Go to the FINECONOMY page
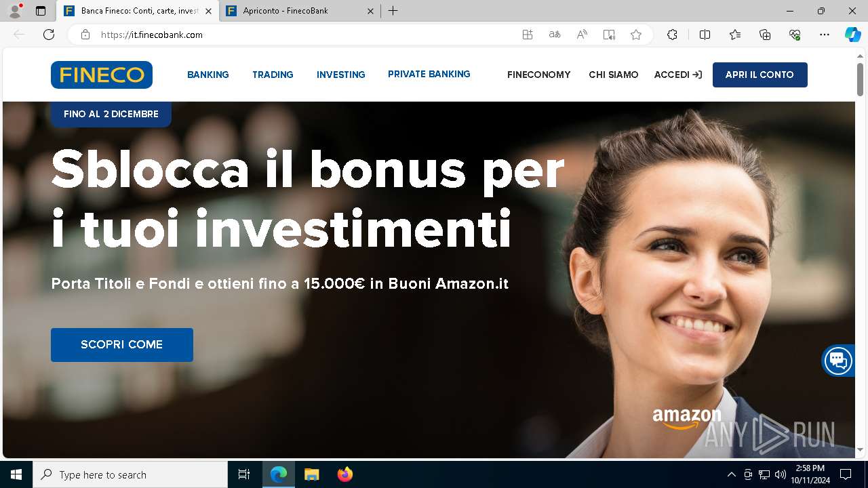868x488 pixels. (x=539, y=75)
